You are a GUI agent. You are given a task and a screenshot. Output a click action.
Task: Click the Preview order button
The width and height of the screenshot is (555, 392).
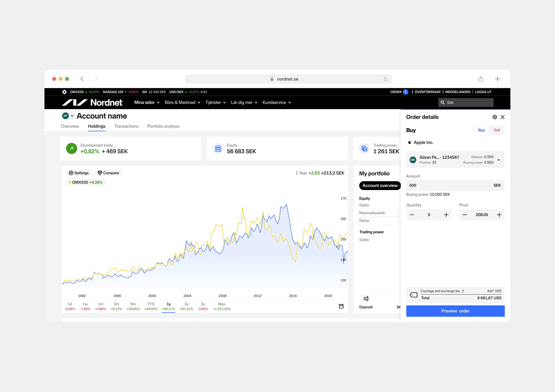click(x=455, y=311)
